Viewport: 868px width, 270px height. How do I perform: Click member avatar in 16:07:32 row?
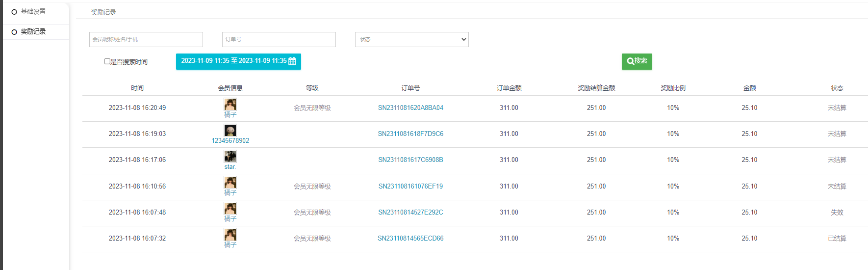click(x=230, y=235)
